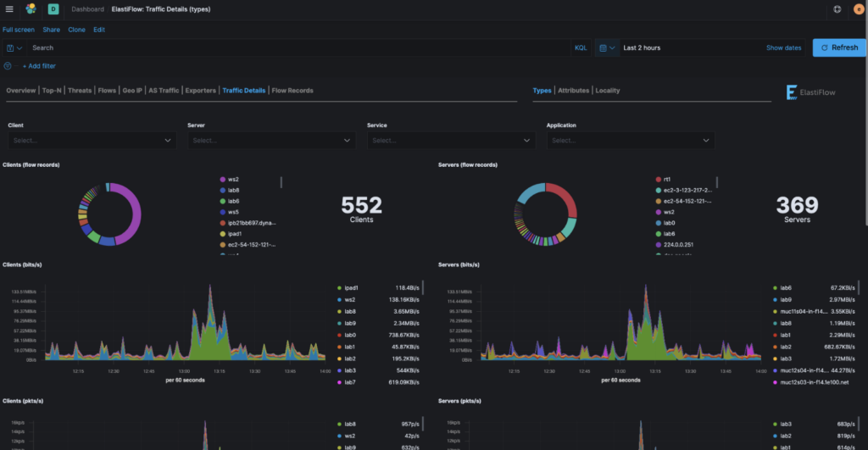
Task: Add a new filter
Action: 39,66
